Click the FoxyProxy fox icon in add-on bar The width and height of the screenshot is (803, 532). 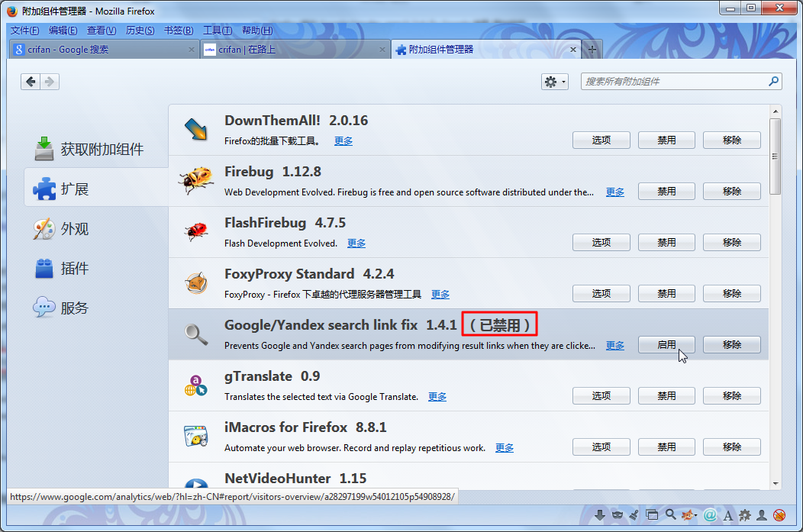(689, 515)
